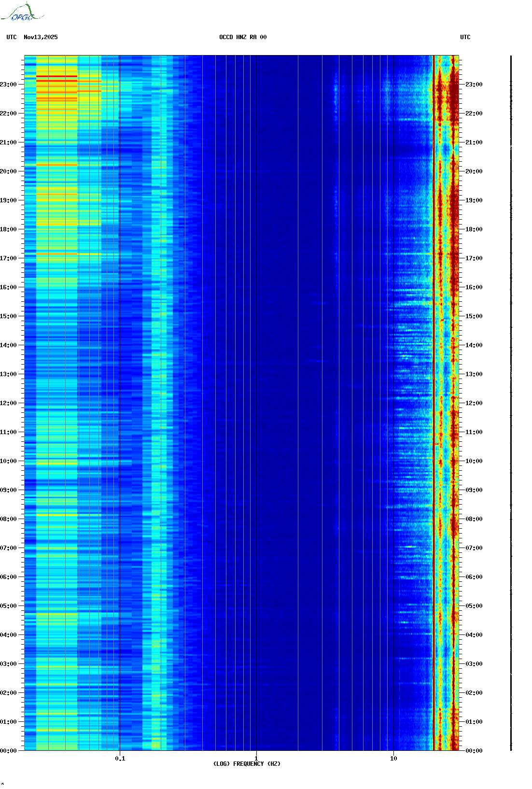The width and height of the screenshot is (532, 789).
Task: Click the left 22:00 time label
Action: [8, 113]
